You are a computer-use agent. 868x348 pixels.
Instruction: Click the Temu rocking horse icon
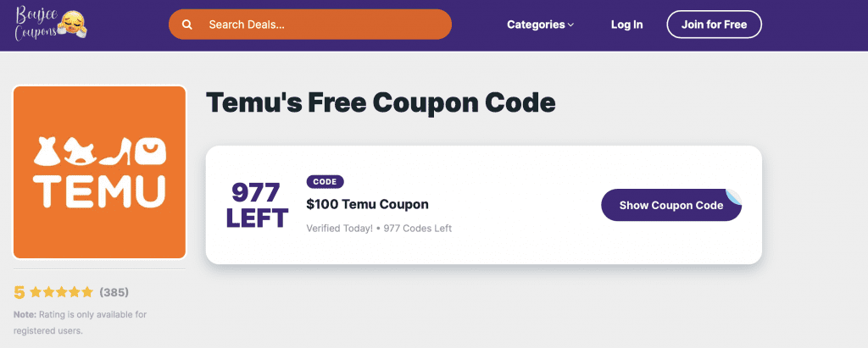(80, 152)
